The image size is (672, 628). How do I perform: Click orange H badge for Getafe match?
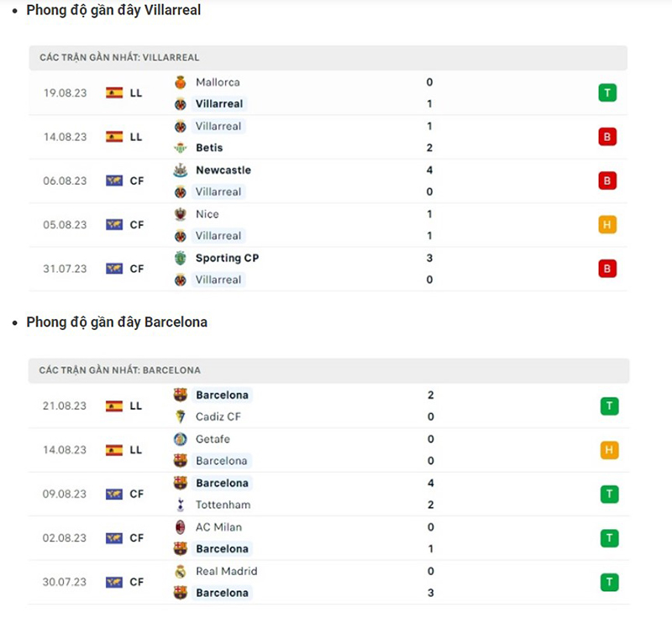click(x=610, y=450)
